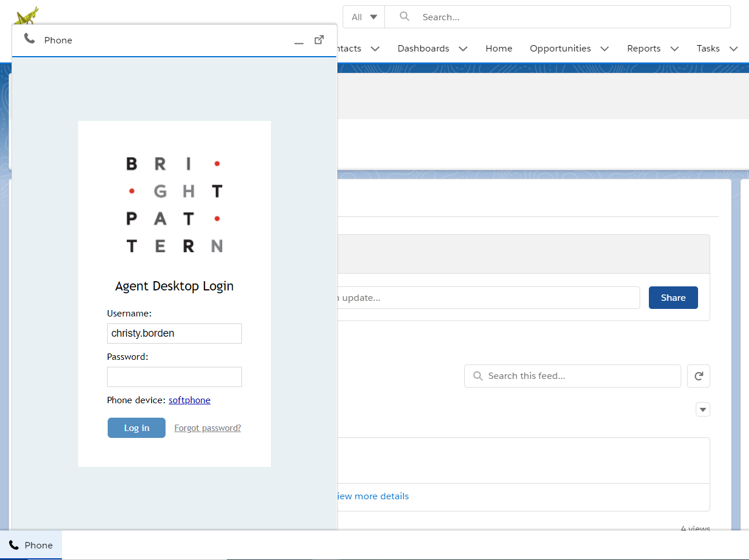The height and width of the screenshot is (560, 749).
Task: Open the feed filter dropdown arrow
Action: (x=703, y=410)
